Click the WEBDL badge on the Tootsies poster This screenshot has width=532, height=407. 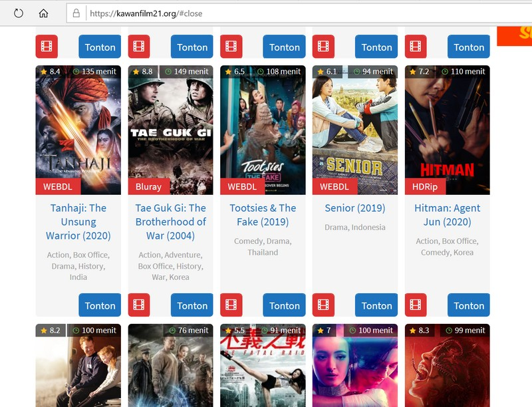[242, 186]
